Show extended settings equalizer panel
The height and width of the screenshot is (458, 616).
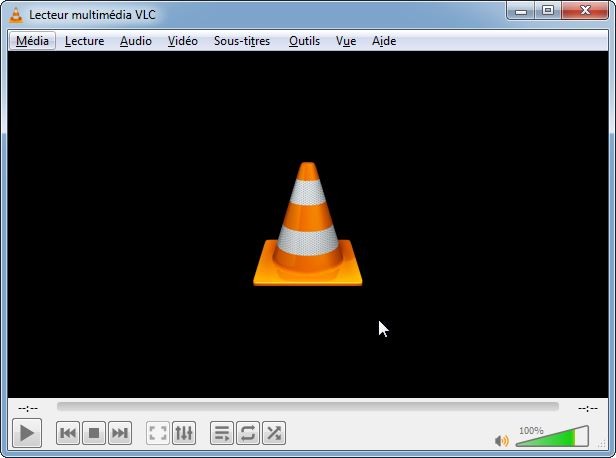coord(184,433)
